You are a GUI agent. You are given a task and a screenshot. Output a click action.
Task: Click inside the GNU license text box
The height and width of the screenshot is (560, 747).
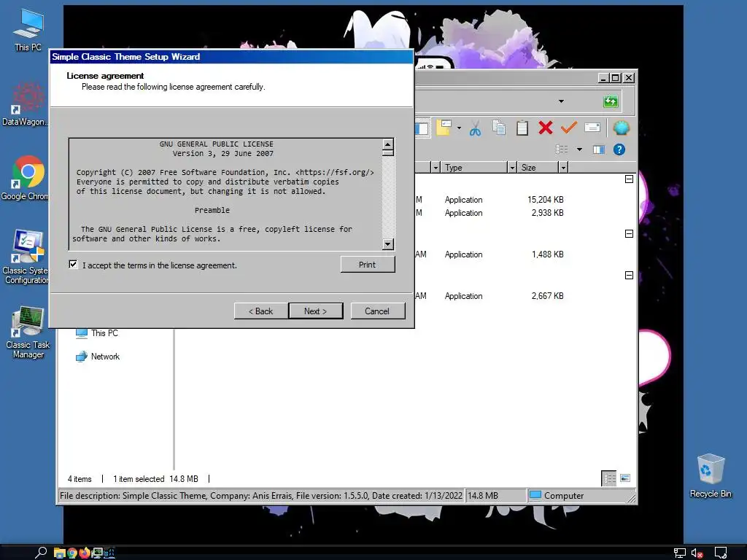pos(225,194)
